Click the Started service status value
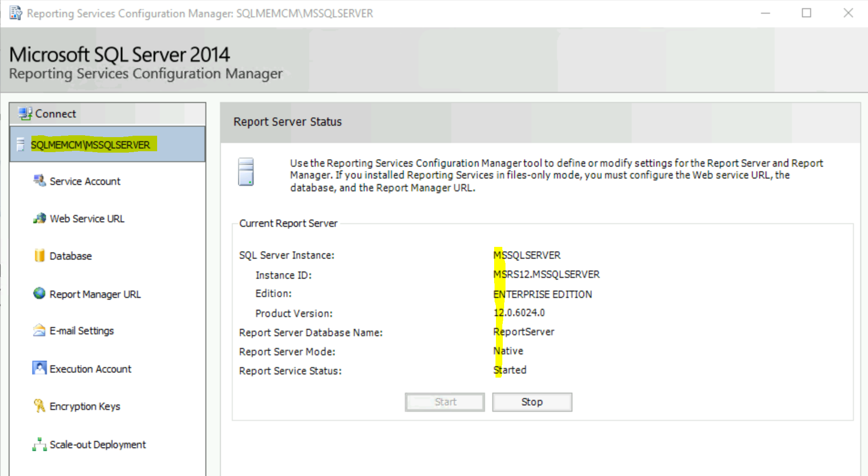Viewport: 868px width, 476px height. click(510, 370)
